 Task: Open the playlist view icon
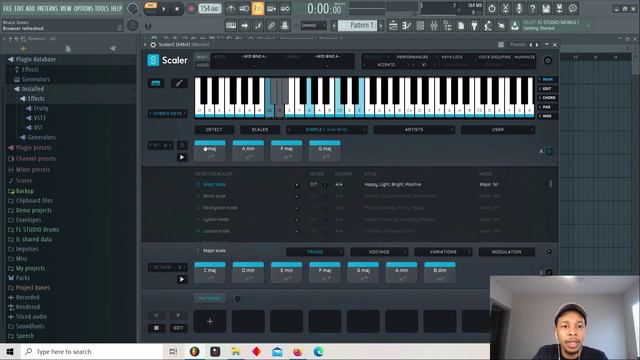(393, 26)
